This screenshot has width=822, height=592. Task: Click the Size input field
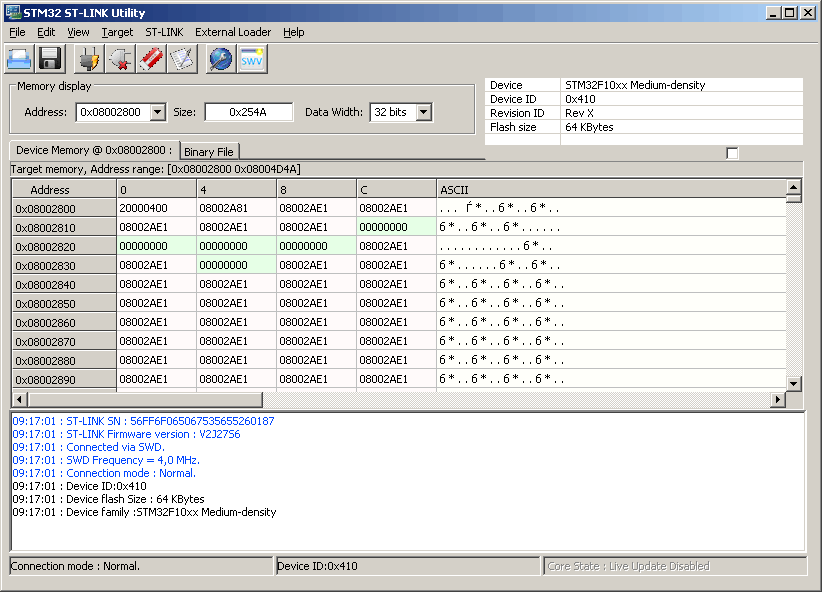click(x=248, y=112)
